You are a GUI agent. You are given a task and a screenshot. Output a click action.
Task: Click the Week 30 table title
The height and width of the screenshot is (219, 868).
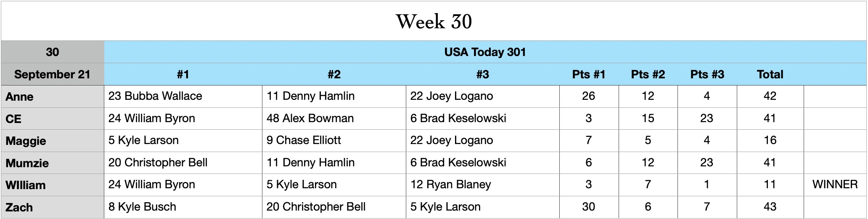(434, 21)
